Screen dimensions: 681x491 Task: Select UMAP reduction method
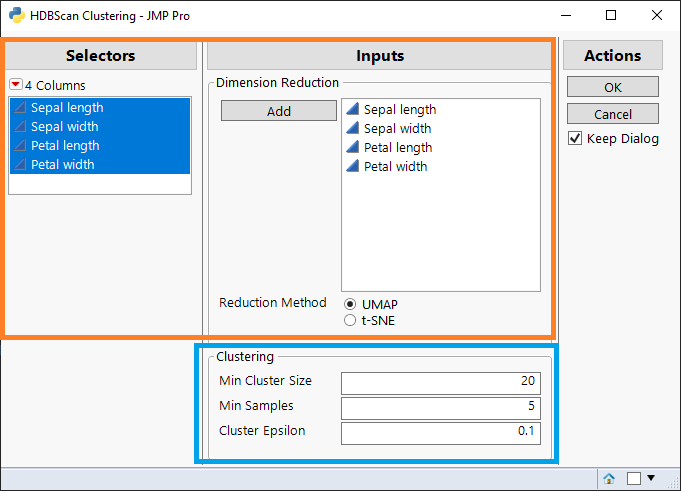pos(349,304)
